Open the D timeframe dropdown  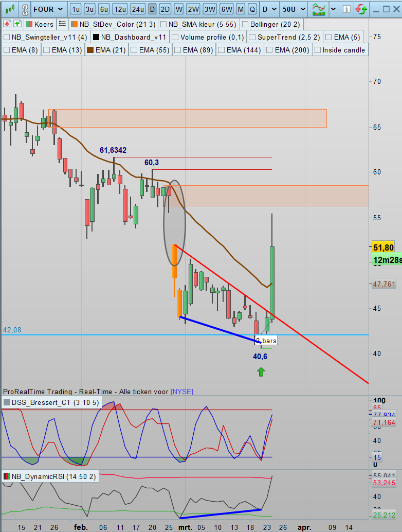point(270,9)
